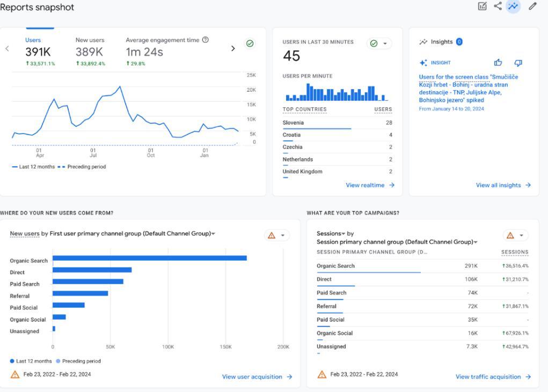Click the help icon beside Average engagement time

pyautogui.click(x=206, y=40)
